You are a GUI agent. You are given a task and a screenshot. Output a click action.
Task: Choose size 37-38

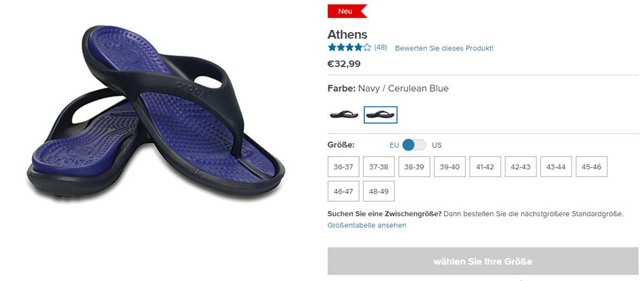(x=379, y=167)
